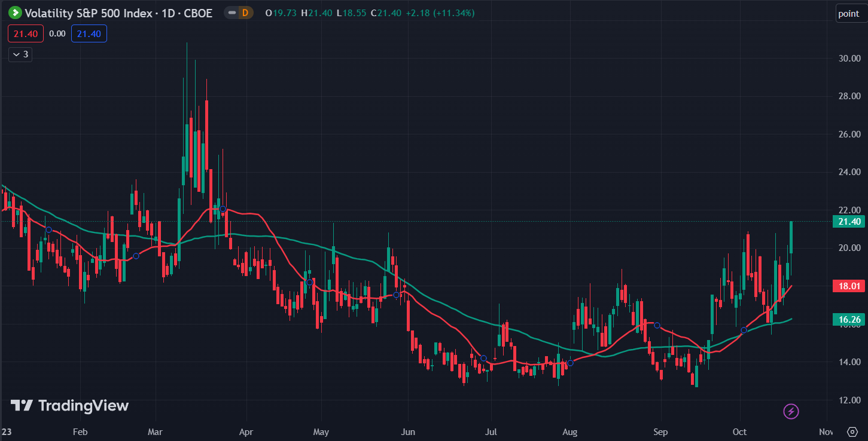Screen dimensions: 868x441
Task: Click the Nov label on the time axis
Action: tap(826, 431)
